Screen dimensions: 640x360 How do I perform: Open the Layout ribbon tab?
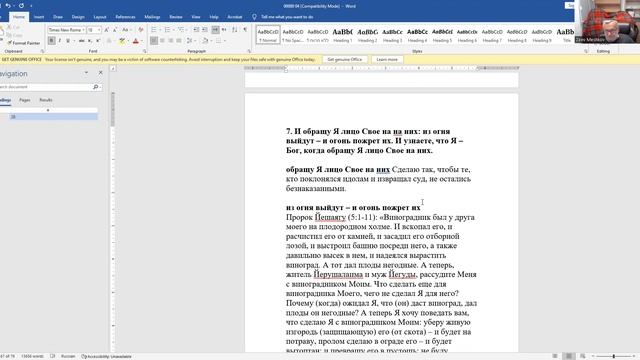pyautogui.click(x=100, y=17)
